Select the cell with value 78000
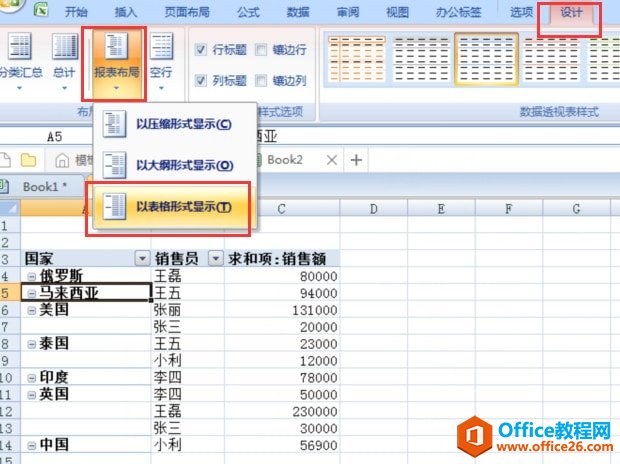Viewport: 620px width, 464px height. [282, 378]
